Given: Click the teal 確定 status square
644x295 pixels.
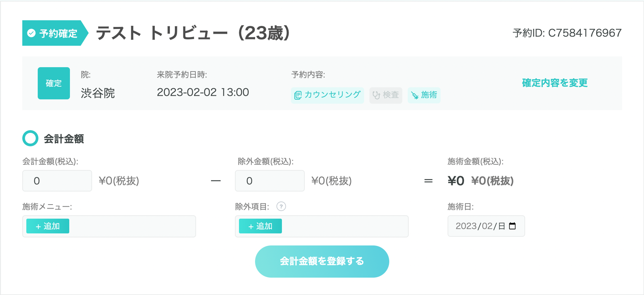Looking at the screenshot, I should tap(54, 83).
